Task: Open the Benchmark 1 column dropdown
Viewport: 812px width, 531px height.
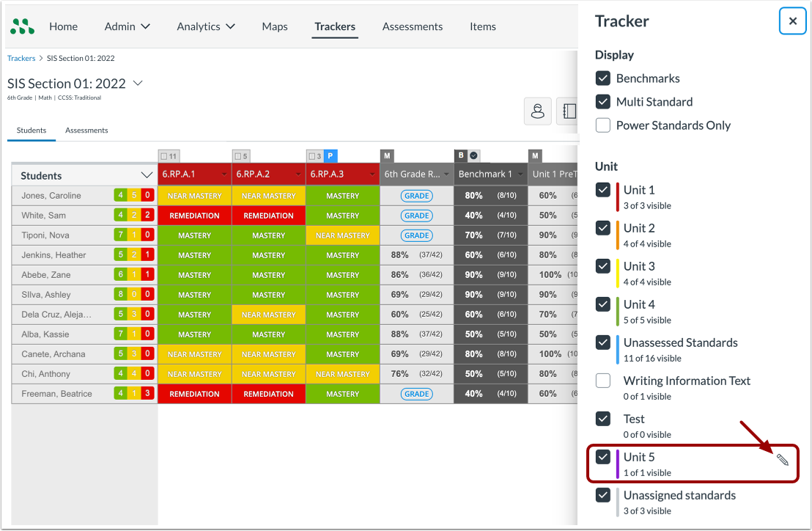Action: (x=520, y=175)
